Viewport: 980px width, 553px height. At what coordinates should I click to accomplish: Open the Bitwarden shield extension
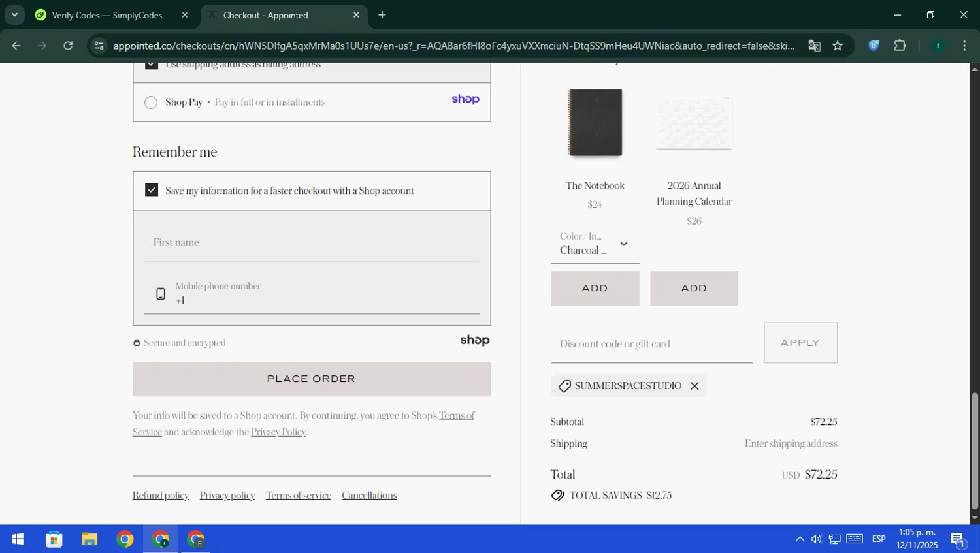click(x=874, y=46)
